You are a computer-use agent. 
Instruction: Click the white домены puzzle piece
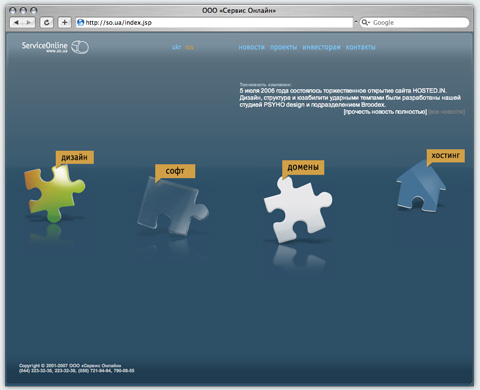pyautogui.click(x=298, y=210)
